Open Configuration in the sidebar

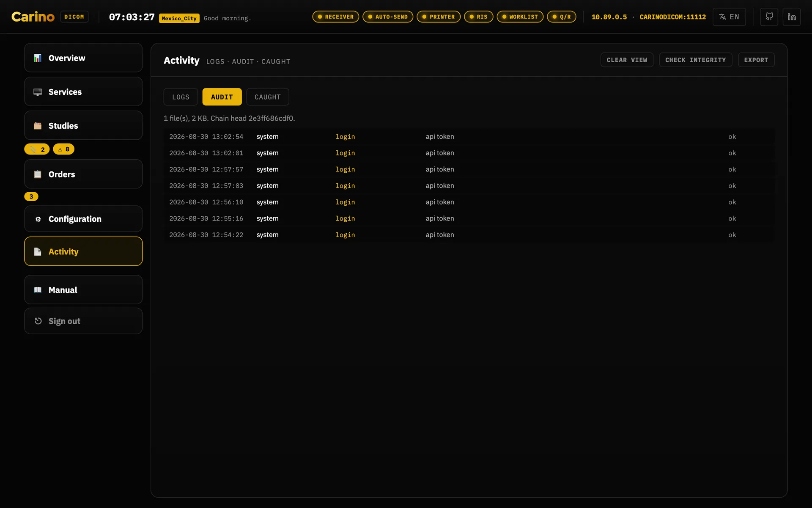click(83, 219)
